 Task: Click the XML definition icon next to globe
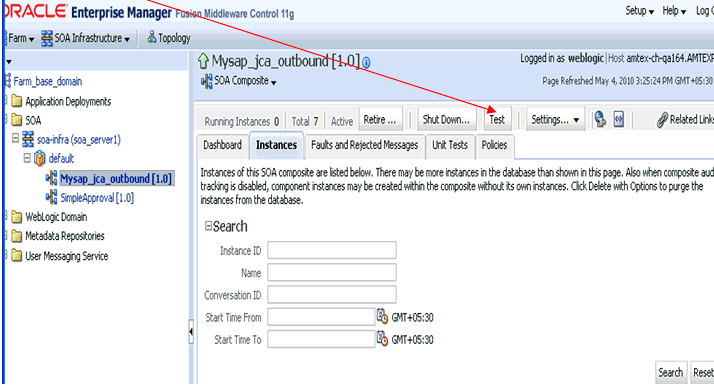pyautogui.click(x=619, y=119)
